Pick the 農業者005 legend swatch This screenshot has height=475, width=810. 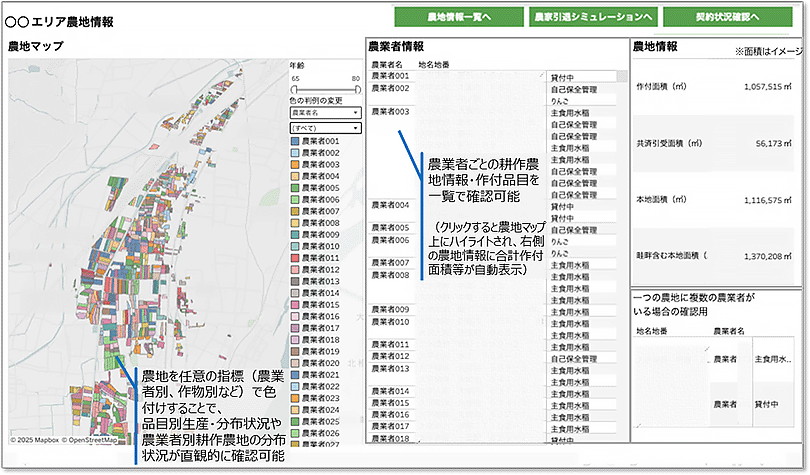tap(294, 187)
